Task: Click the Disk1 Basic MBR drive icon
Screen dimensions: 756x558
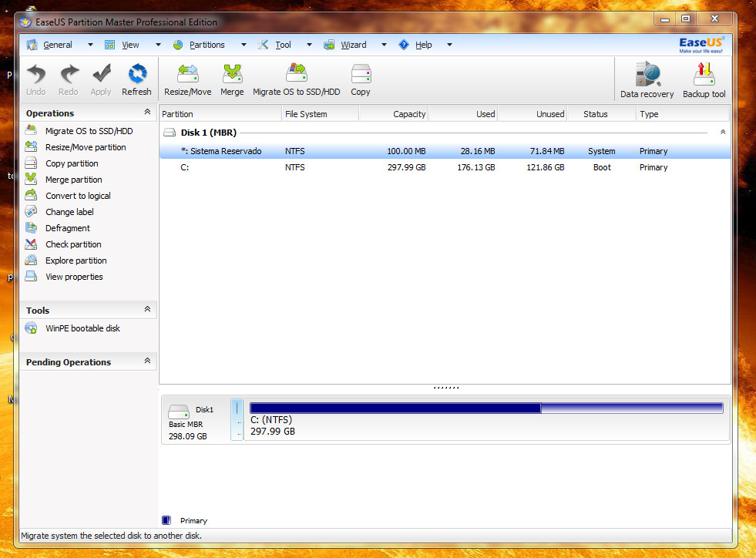Action: 178,412
